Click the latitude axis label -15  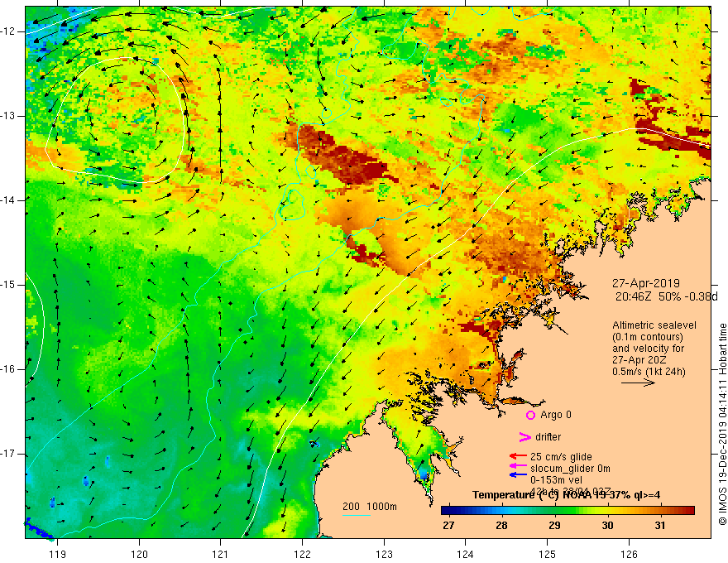[x=9, y=285]
